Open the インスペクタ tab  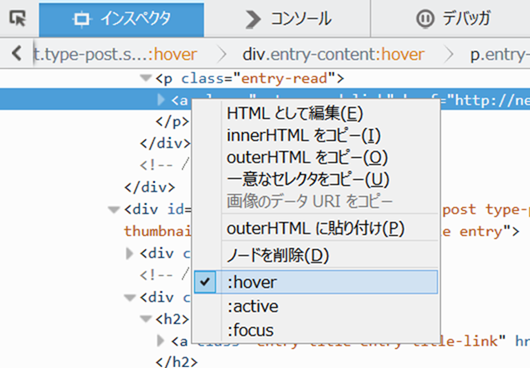(121, 19)
